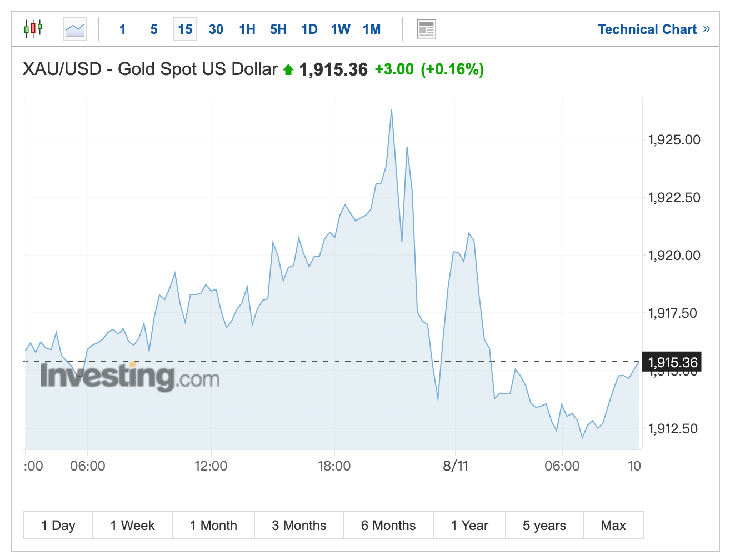Select the 1D interval
Image resolution: width=730 pixels, height=560 pixels.
click(x=309, y=29)
